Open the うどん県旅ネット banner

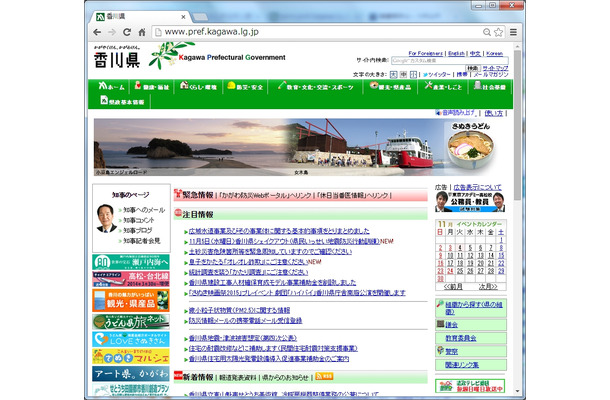pyautogui.click(x=131, y=321)
